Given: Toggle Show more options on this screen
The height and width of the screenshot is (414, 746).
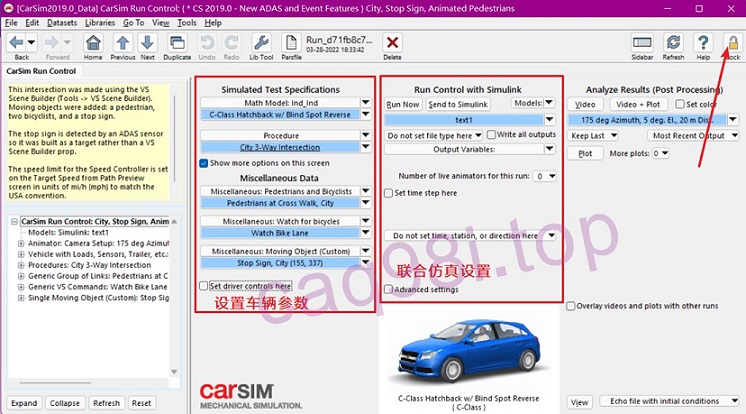Looking at the screenshot, I should 204,163.
